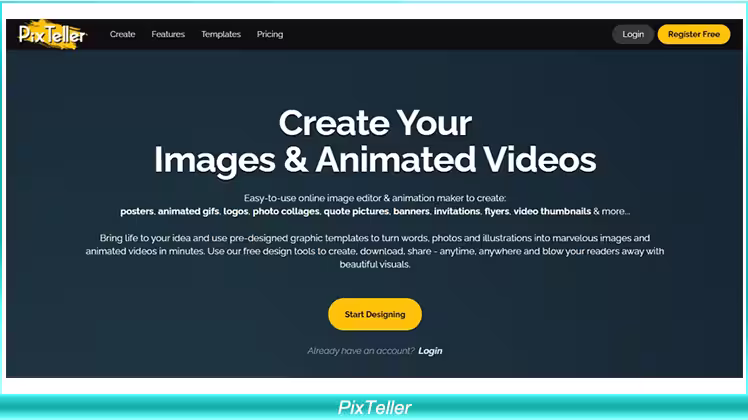Click 'Already have an account?' text

361,351
